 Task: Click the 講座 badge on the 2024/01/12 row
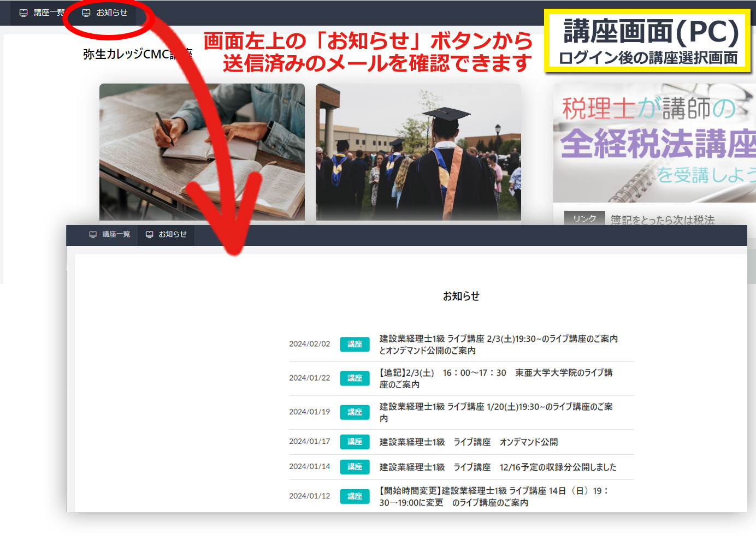(355, 496)
